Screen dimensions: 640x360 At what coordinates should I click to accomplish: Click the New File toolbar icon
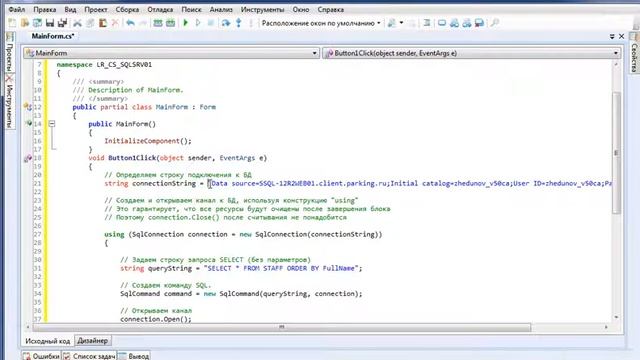coord(12,23)
